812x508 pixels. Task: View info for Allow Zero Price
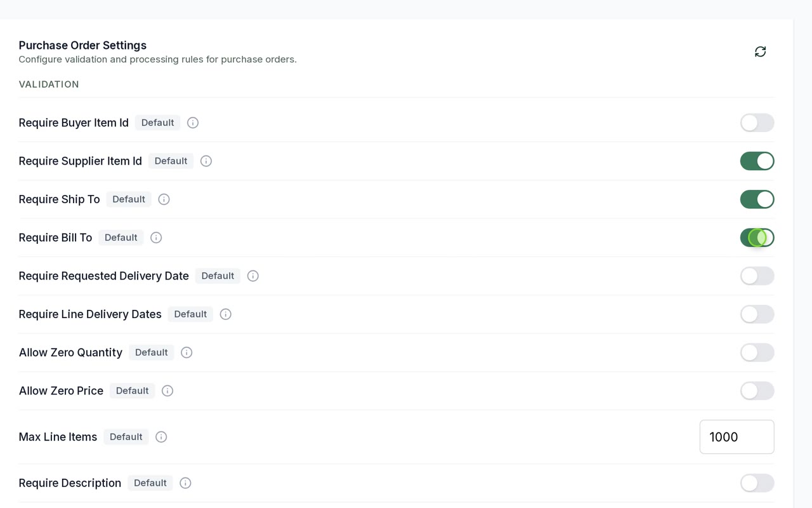tap(167, 391)
